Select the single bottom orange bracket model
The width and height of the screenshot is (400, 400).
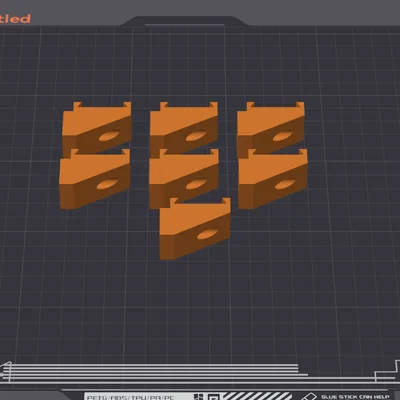(x=195, y=229)
